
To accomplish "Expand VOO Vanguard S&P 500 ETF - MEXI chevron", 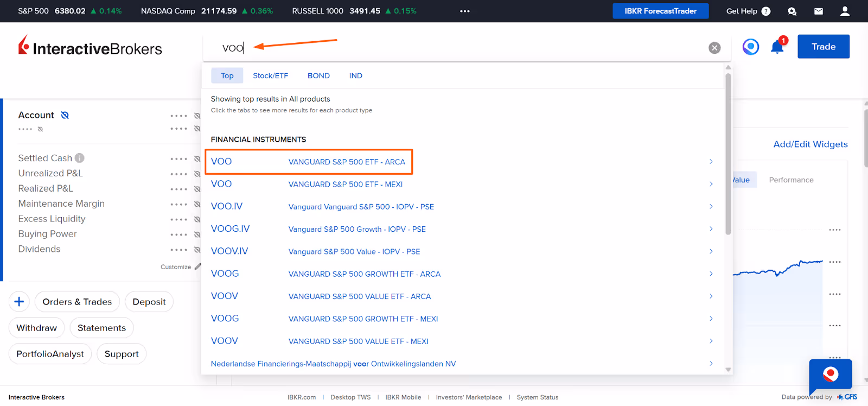I will point(711,184).
